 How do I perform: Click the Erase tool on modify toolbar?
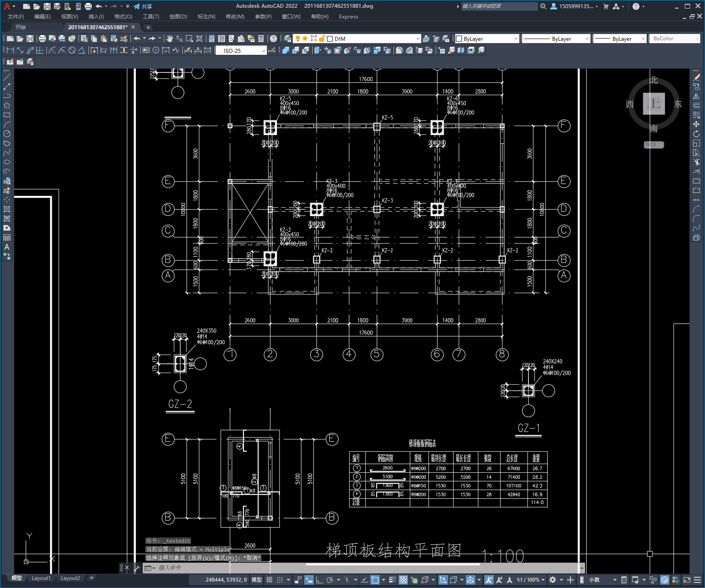[x=696, y=78]
